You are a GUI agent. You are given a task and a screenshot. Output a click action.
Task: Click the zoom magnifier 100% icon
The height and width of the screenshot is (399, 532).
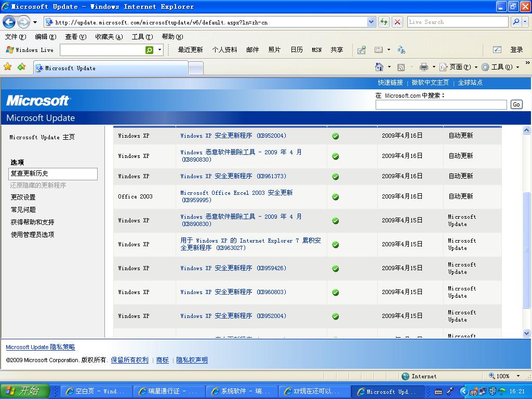coord(491,376)
